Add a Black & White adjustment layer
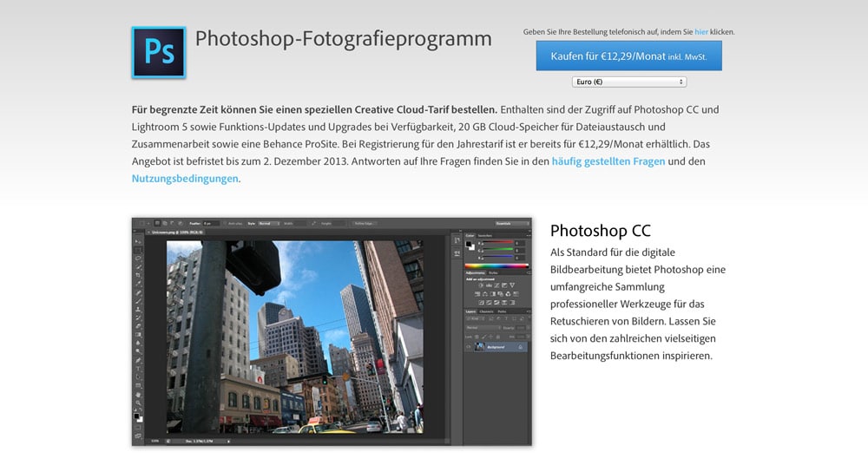This screenshot has width=868, height=465. coord(493,294)
